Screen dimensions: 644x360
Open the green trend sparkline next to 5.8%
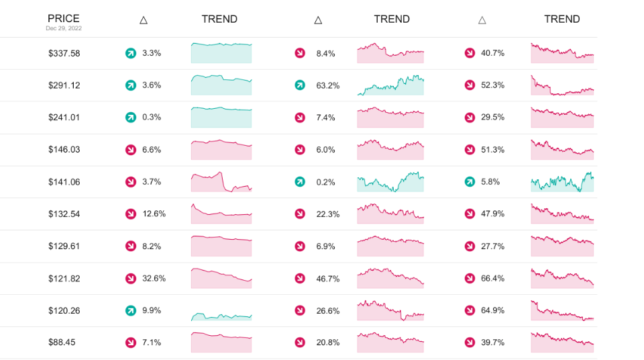[562, 182]
